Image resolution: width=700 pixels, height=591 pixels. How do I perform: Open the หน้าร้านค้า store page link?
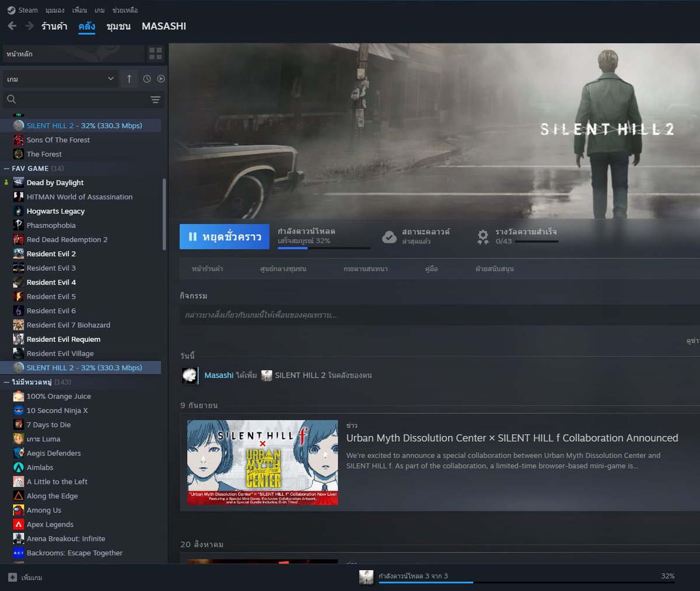tap(207, 269)
